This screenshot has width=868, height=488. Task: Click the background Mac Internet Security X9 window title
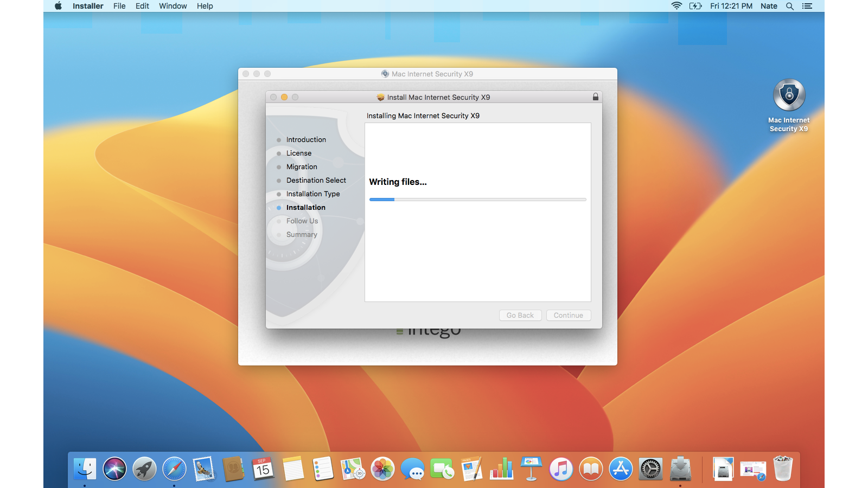coord(432,74)
